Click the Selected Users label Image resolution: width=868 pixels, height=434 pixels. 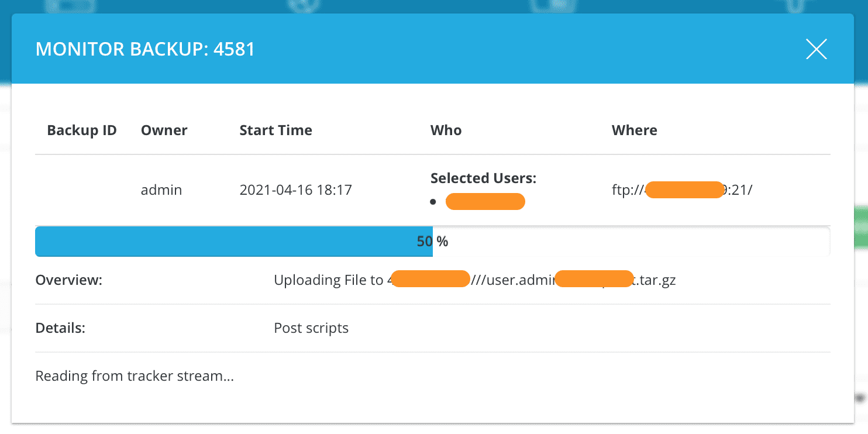click(483, 178)
